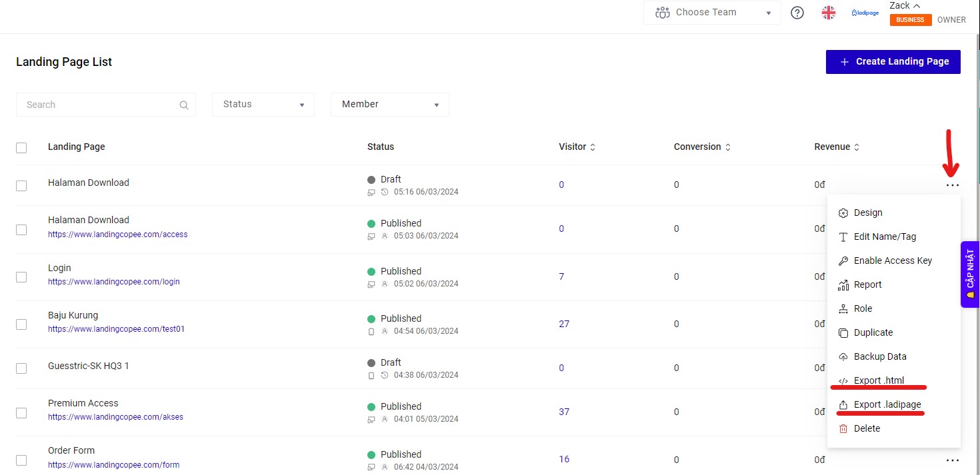Click visitor count 16 for Order Form
The height and width of the screenshot is (475, 980).
pos(564,460)
